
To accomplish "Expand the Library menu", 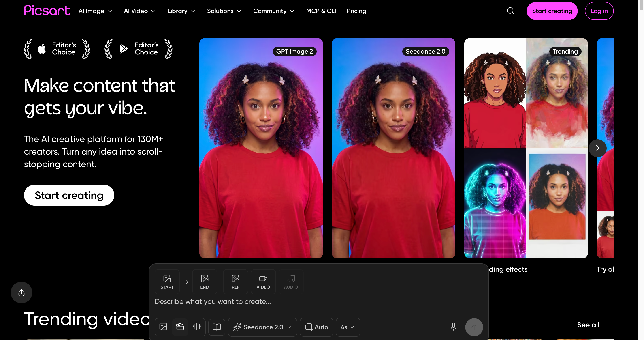I will [181, 11].
